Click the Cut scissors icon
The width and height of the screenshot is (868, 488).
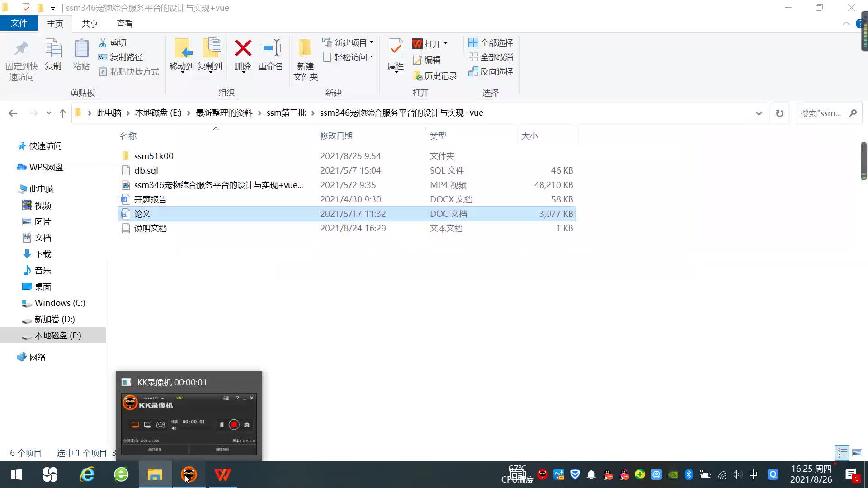pos(103,42)
